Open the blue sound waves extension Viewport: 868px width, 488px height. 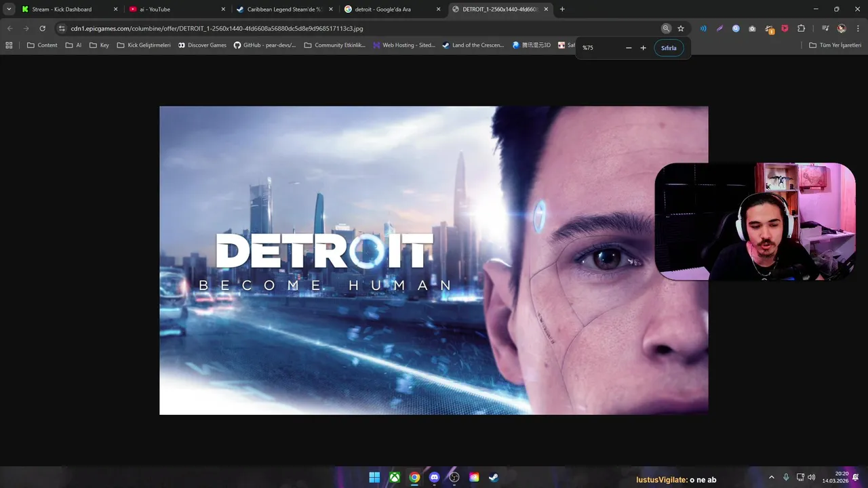[x=703, y=28]
